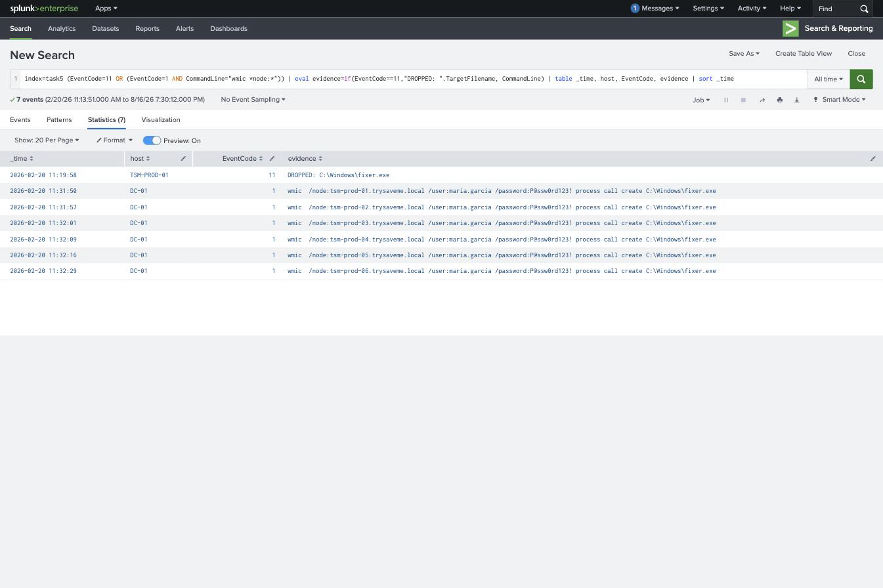Click the Find magnifier icon

pos(864,9)
